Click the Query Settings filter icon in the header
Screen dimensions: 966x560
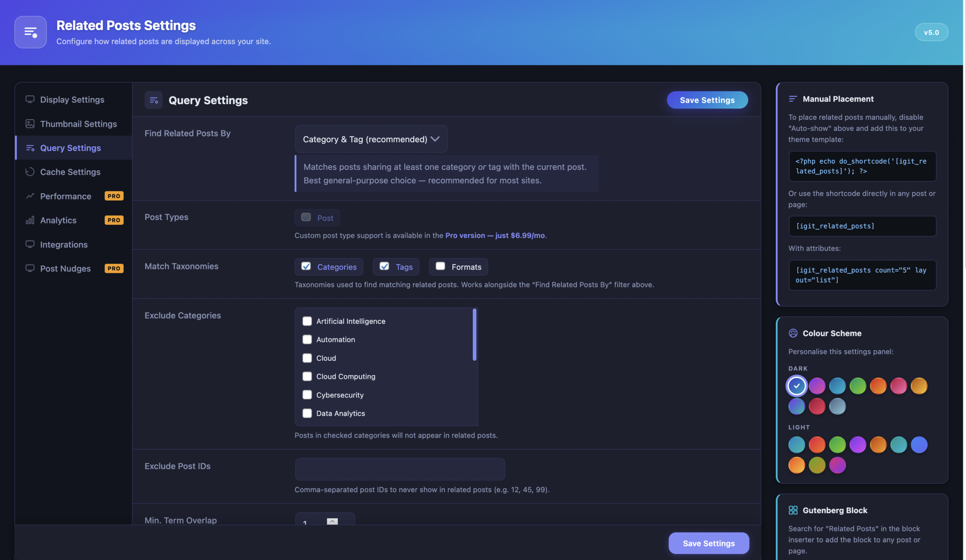tap(153, 100)
